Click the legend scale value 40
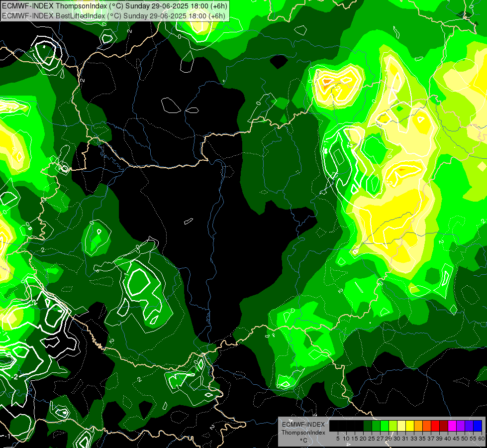487x448 pixels. pyautogui.click(x=448, y=439)
